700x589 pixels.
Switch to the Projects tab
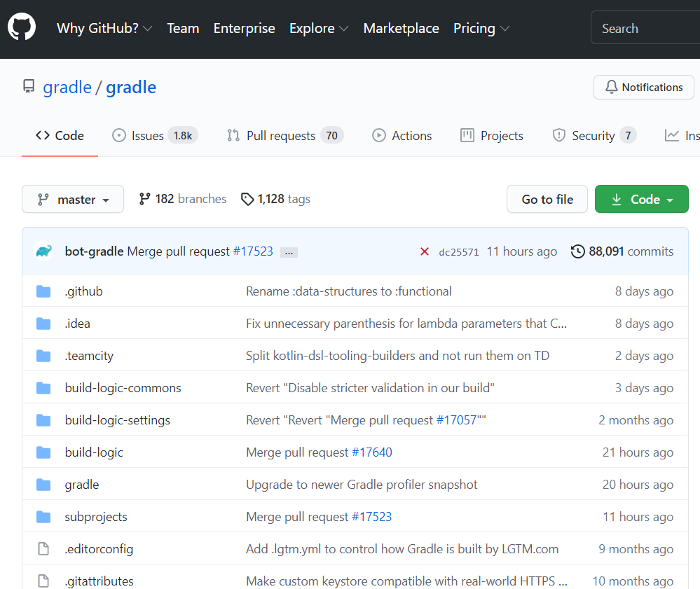tap(491, 136)
